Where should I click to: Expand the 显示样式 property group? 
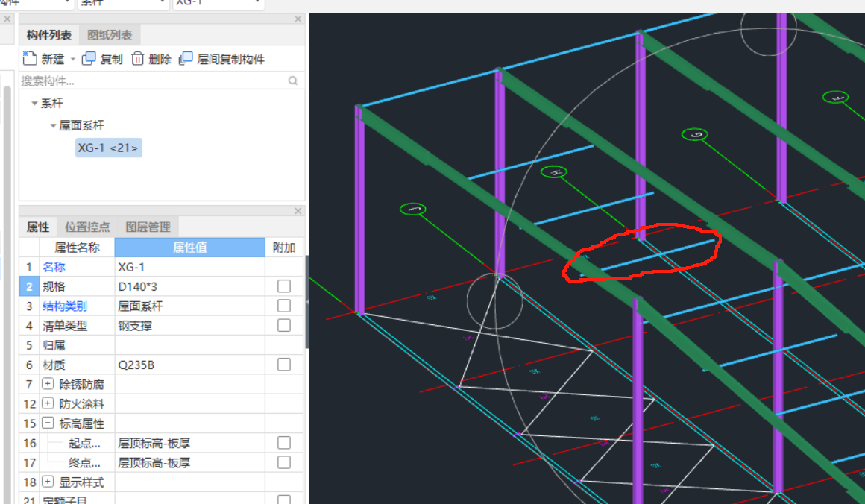pos(48,482)
